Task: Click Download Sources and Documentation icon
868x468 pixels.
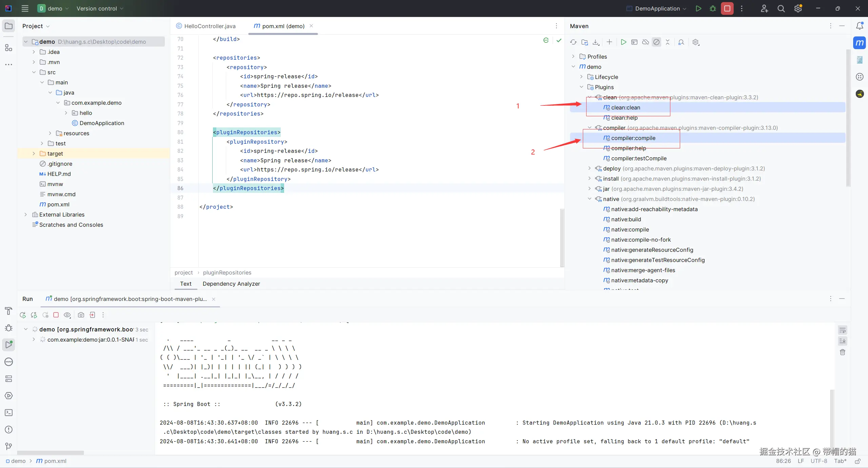Action: pyautogui.click(x=596, y=42)
